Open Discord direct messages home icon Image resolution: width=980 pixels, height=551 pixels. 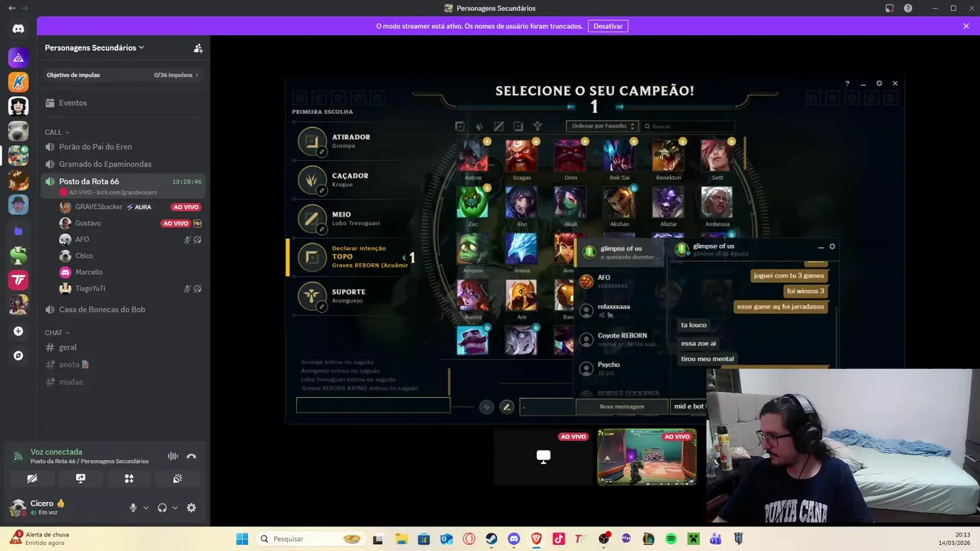tap(18, 29)
